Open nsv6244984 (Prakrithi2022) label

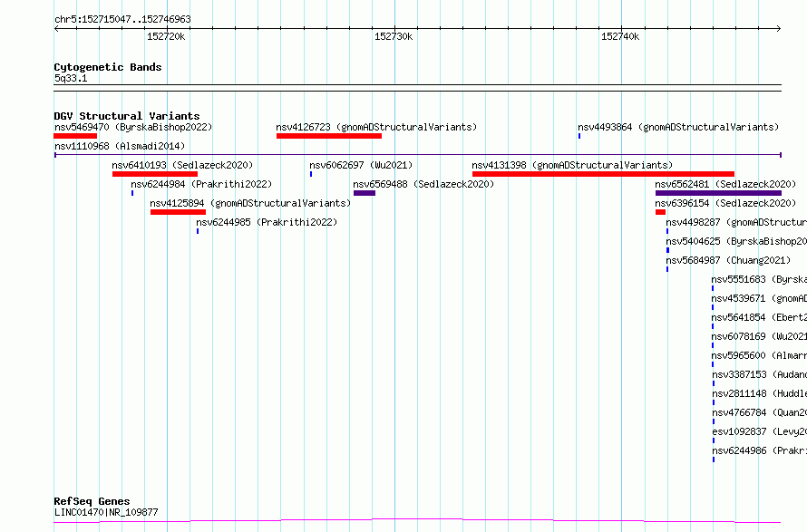201,184
